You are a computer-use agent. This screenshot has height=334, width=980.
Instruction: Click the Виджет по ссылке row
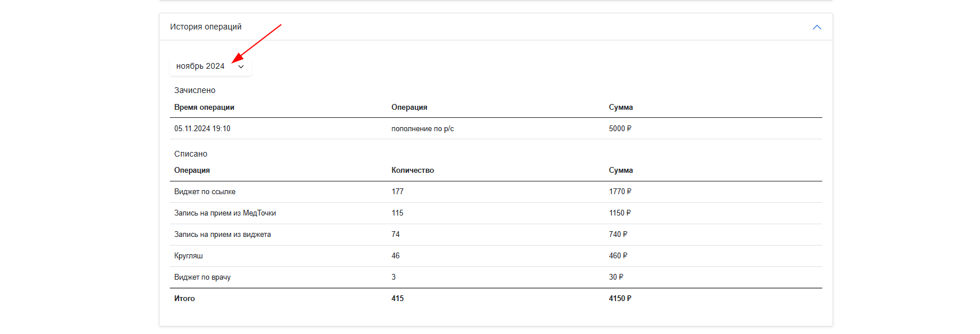coord(496,192)
